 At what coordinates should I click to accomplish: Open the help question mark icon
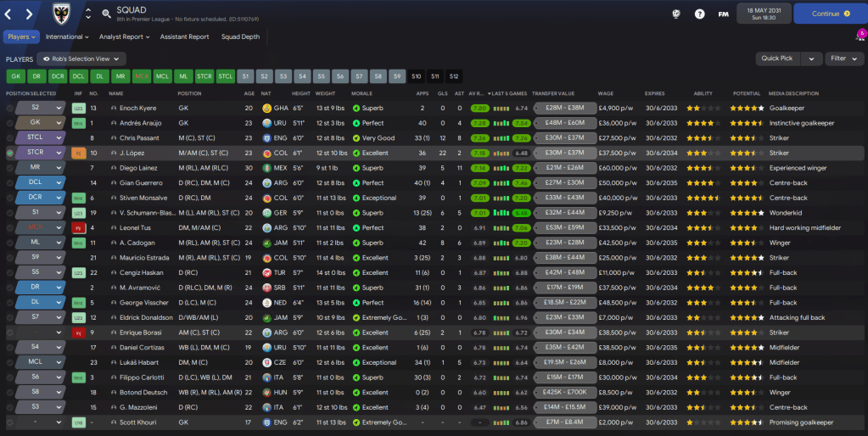[x=699, y=14]
